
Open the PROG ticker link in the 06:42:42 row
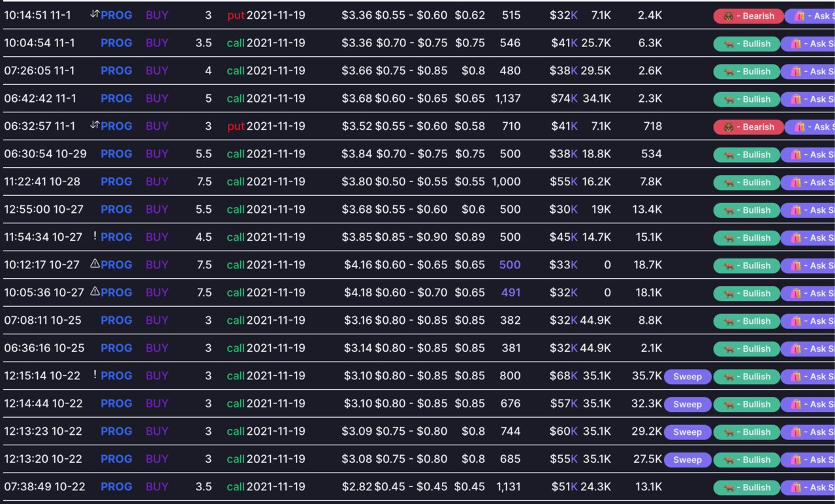point(116,99)
